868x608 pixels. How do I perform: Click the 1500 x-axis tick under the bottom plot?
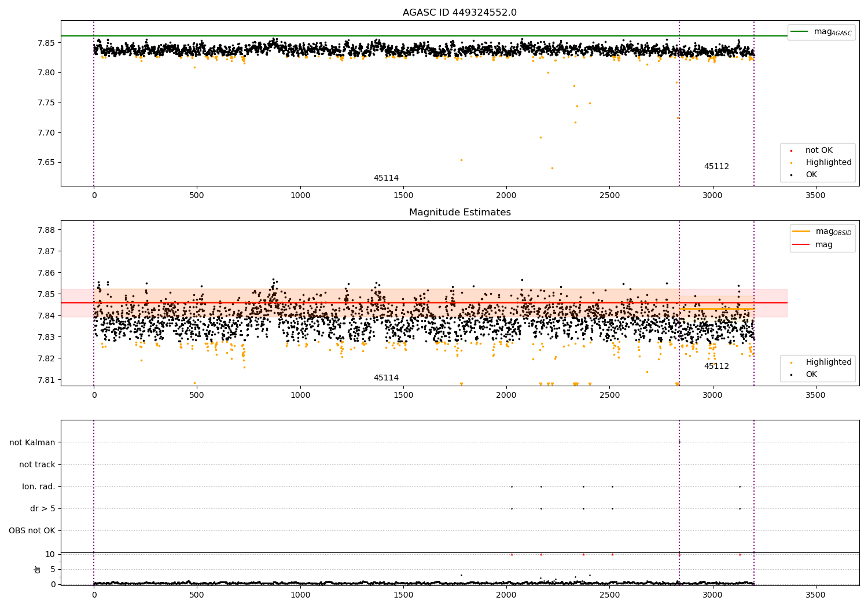tap(403, 595)
